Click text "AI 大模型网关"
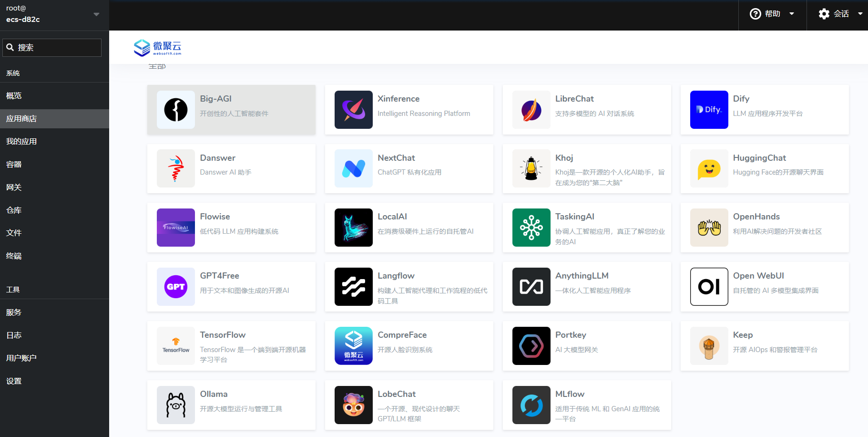This screenshot has height=437, width=868. tap(577, 350)
